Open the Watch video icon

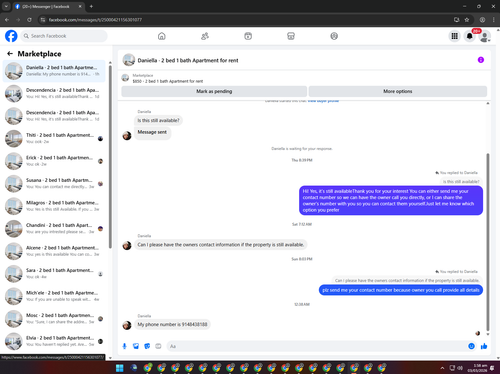(248, 36)
